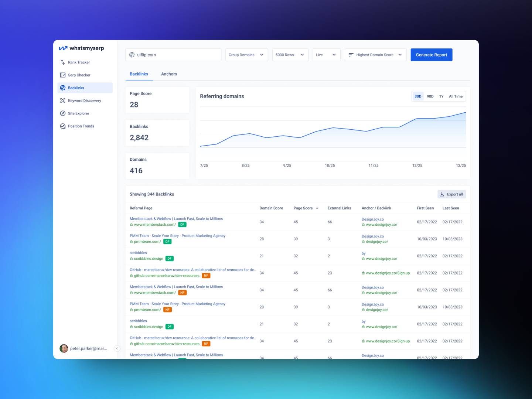
Task: Collapse the sidebar with the chevron
Action: (x=117, y=348)
